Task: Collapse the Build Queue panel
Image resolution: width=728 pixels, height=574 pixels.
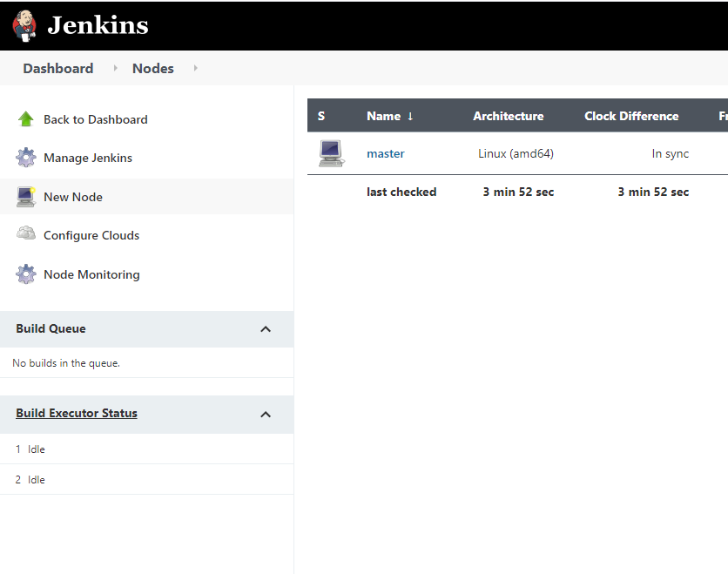Action: (x=266, y=329)
